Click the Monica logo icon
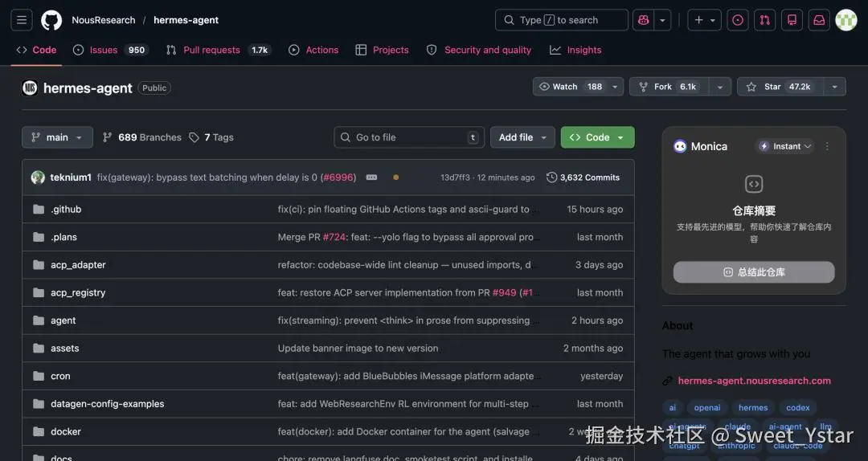This screenshot has width=868, height=461. pos(680,146)
